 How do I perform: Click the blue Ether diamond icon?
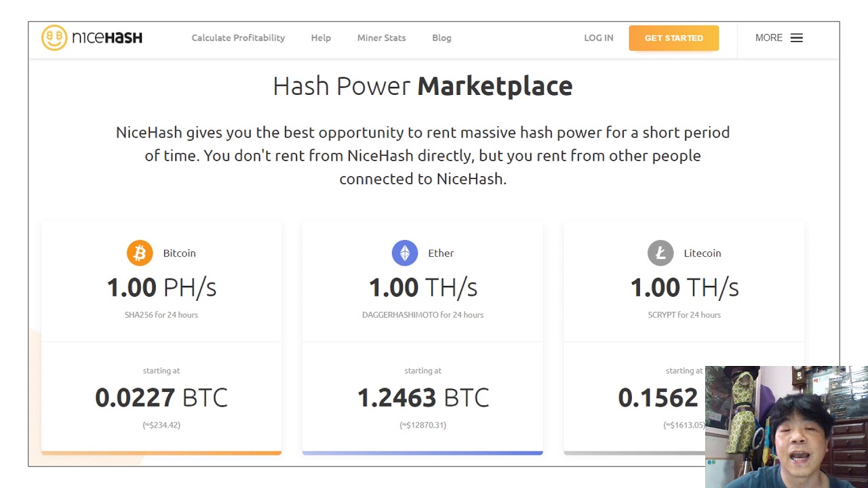pyautogui.click(x=405, y=253)
